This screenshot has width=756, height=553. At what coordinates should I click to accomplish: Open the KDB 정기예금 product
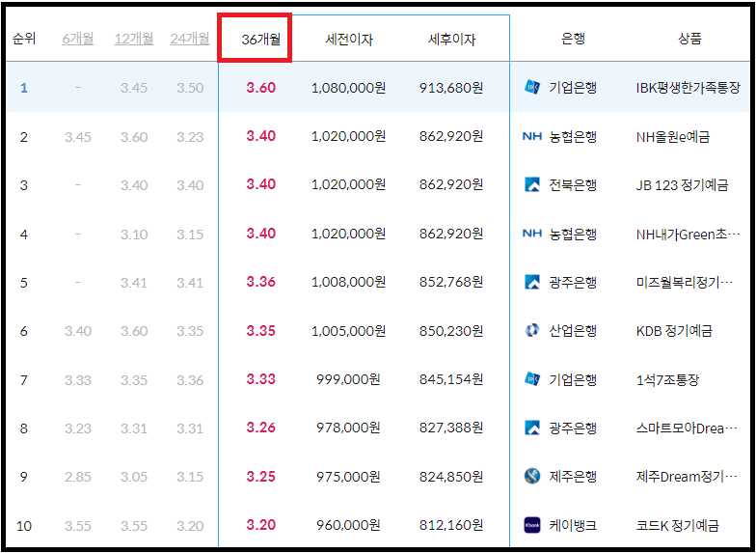click(674, 331)
